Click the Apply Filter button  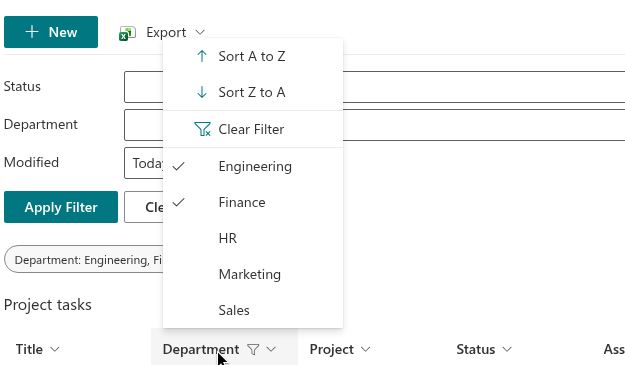coord(61,207)
